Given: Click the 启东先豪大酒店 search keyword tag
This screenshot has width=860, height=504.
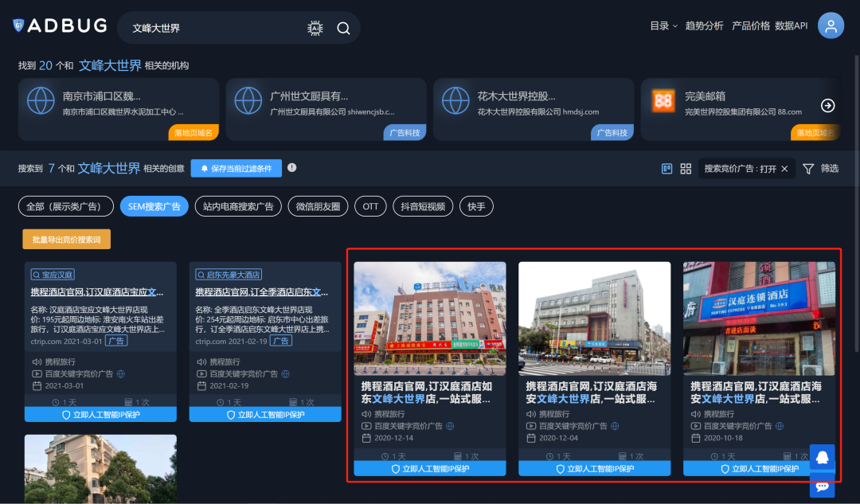Looking at the screenshot, I should (229, 274).
